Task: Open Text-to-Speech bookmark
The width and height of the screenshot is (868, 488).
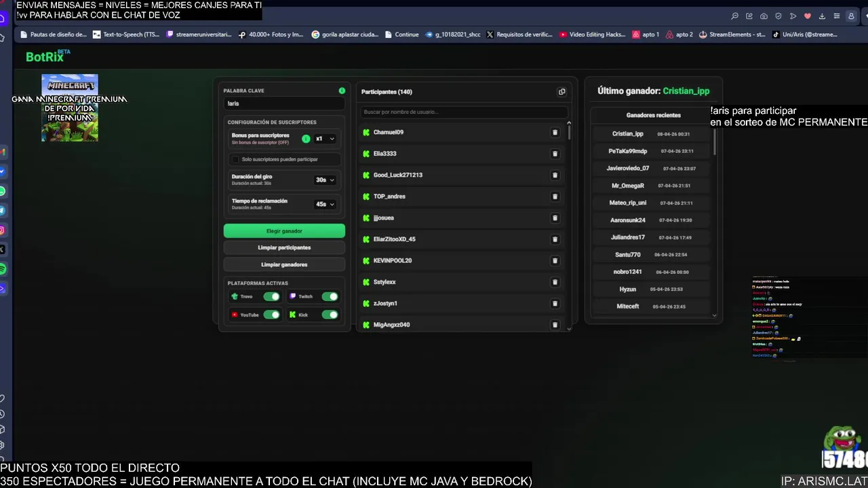Action: 126,35
